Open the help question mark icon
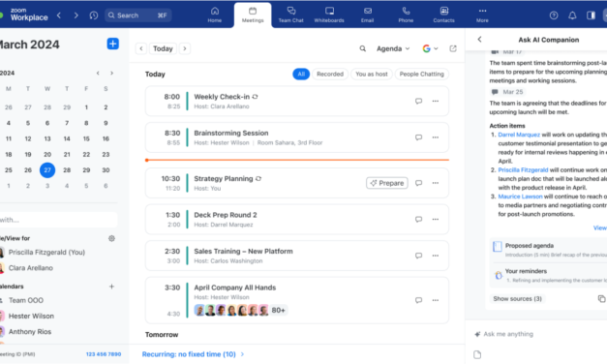This screenshot has height=364, width=607. point(554,15)
